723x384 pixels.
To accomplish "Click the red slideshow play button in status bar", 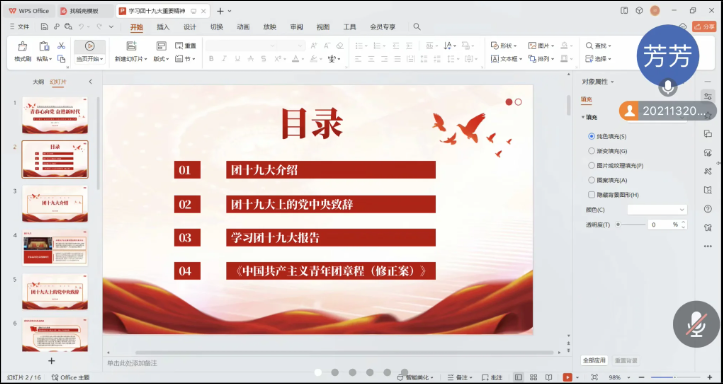I will coord(568,377).
